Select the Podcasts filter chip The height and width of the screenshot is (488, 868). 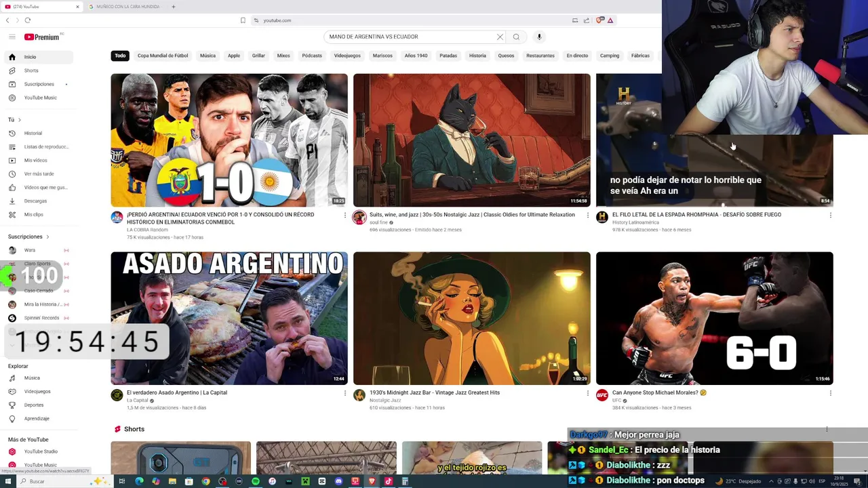tap(312, 56)
